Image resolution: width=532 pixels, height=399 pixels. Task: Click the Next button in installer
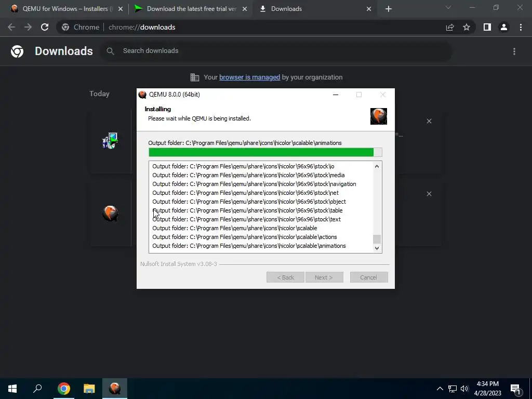324,277
